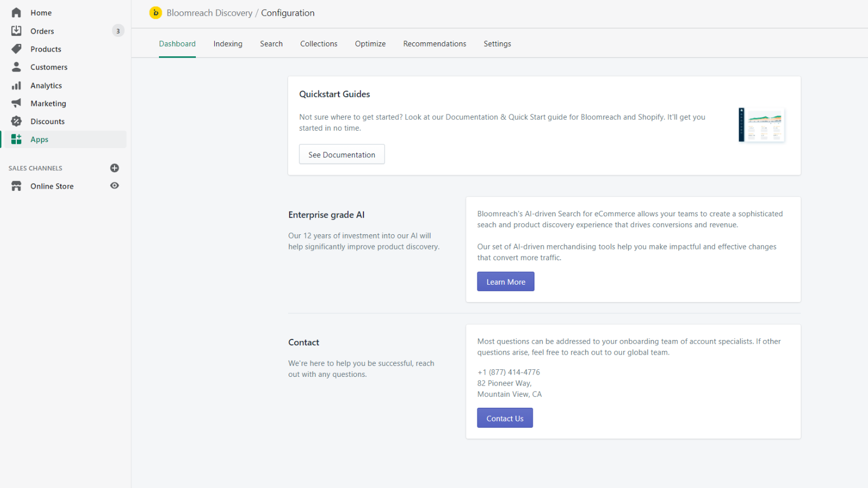Click the Enterprise grade AI heading

pos(327,215)
